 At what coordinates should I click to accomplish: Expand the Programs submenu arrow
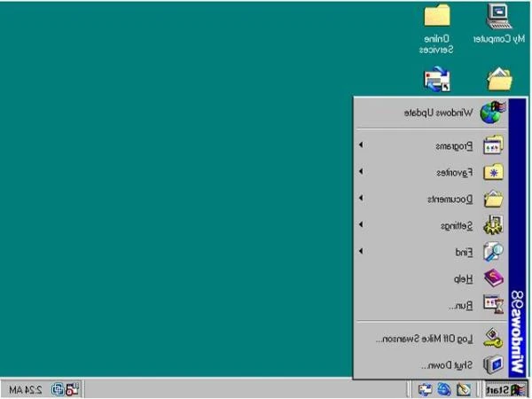[361, 145]
